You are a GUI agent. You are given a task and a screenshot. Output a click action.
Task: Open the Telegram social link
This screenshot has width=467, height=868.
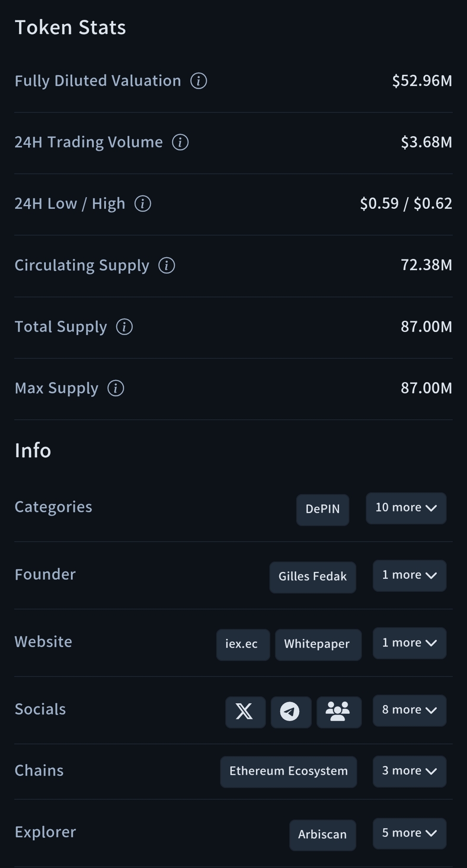[x=291, y=712]
